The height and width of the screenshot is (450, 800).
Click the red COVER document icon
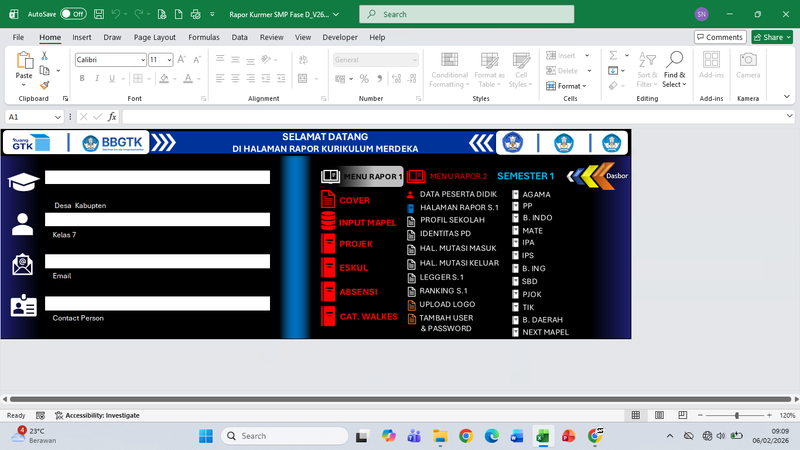[328, 200]
